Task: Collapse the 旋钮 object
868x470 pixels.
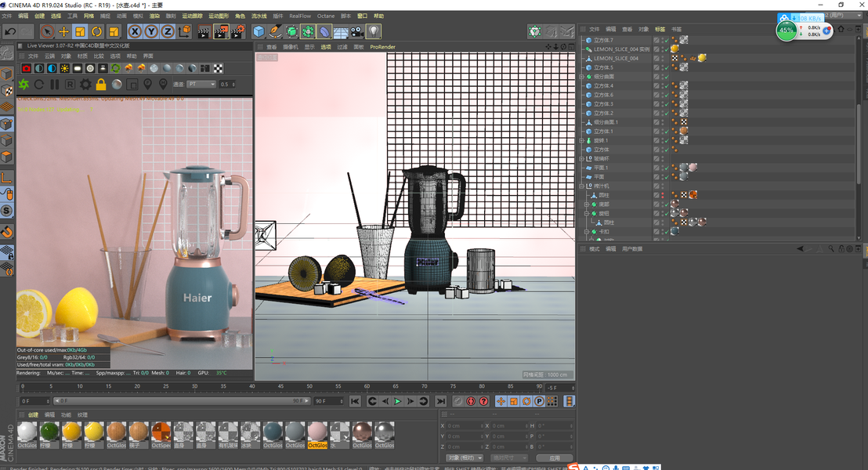Action: coord(587,213)
